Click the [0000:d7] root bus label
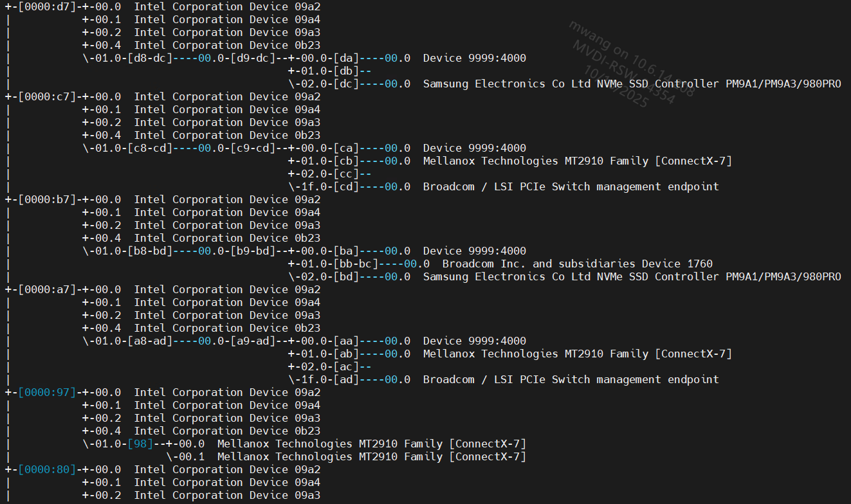Viewport: 851px width, 504px height. click(x=47, y=6)
